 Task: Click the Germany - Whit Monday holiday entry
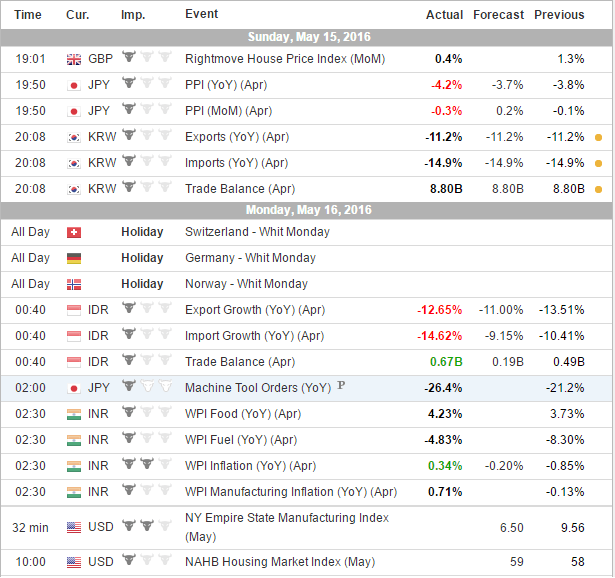250,258
